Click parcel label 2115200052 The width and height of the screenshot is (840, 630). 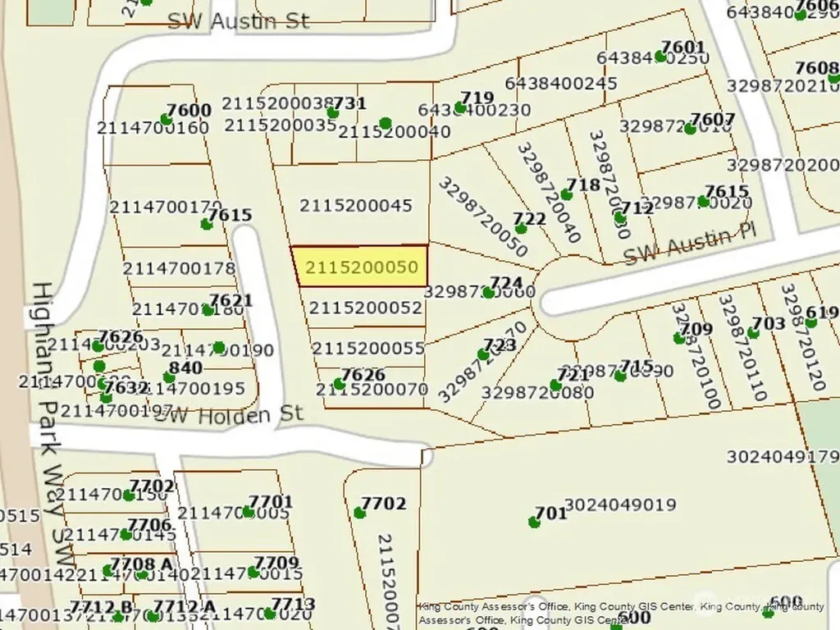[x=365, y=308]
